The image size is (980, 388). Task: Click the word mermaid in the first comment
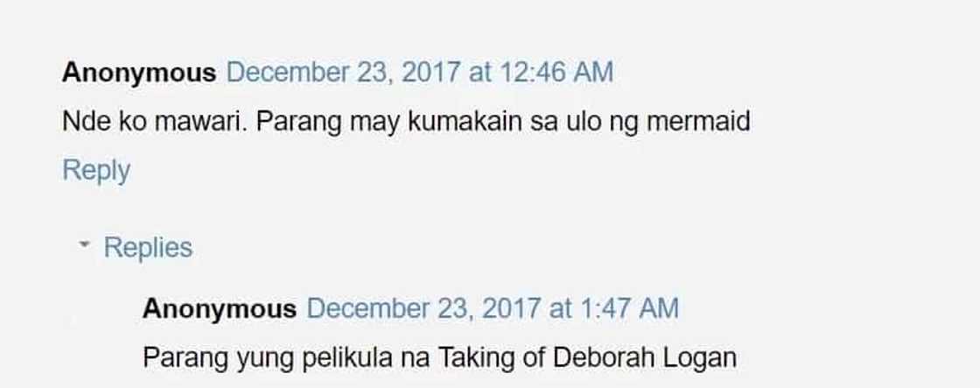click(x=698, y=122)
